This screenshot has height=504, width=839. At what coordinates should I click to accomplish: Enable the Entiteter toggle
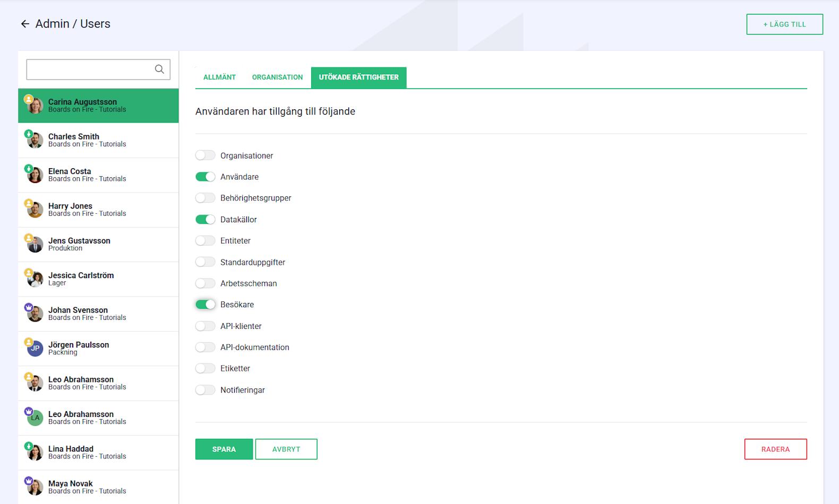[205, 241]
